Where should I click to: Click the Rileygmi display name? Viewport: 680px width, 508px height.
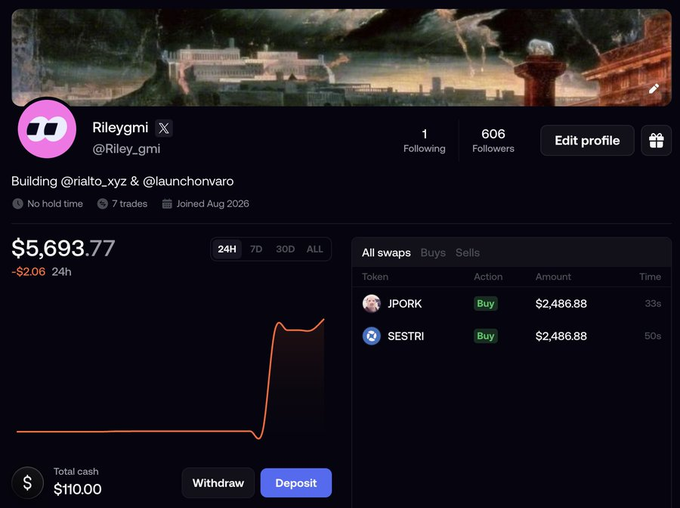(x=120, y=128)
